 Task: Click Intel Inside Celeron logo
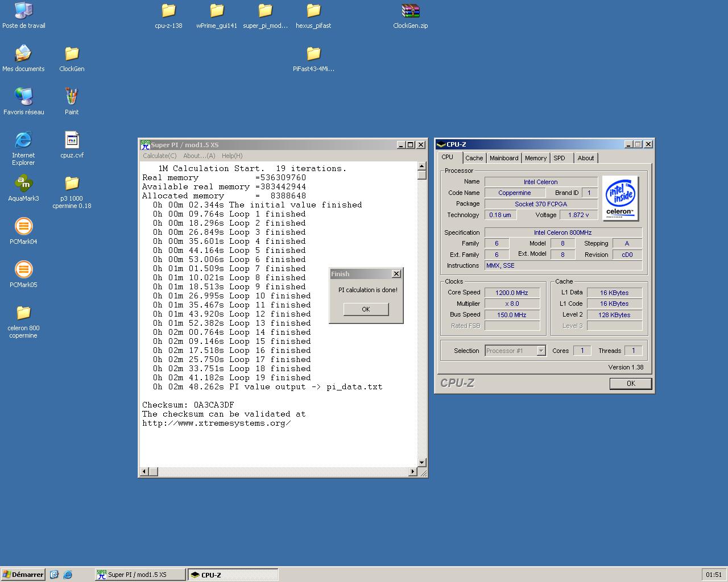[x=620, y=198]
